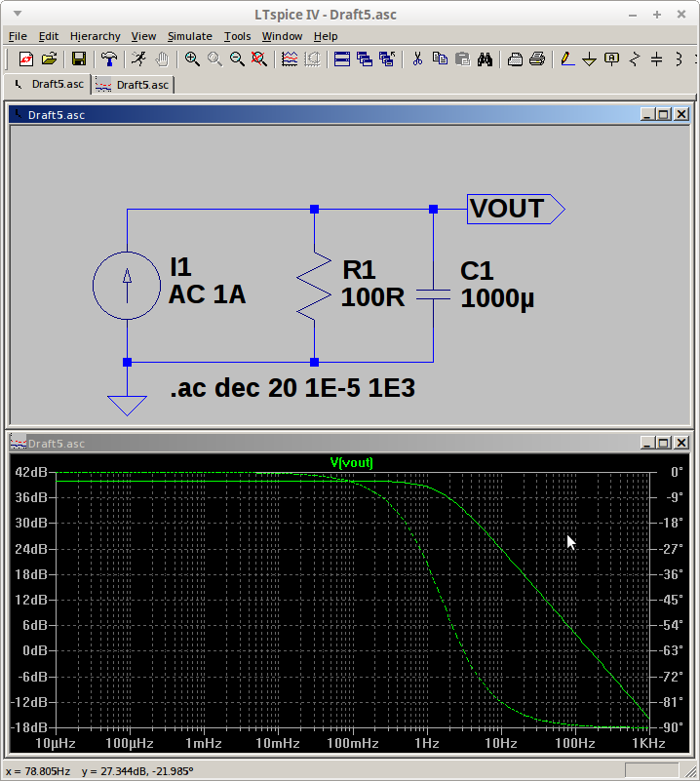700x781 pixels.
Task: Click the 1Hz frequency axis label
Action: 427,744
